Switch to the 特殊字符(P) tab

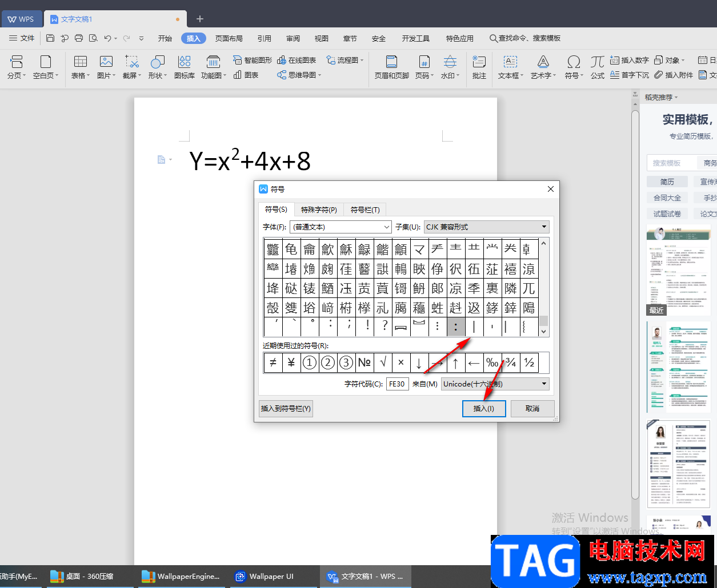click(x=319, y=210)
